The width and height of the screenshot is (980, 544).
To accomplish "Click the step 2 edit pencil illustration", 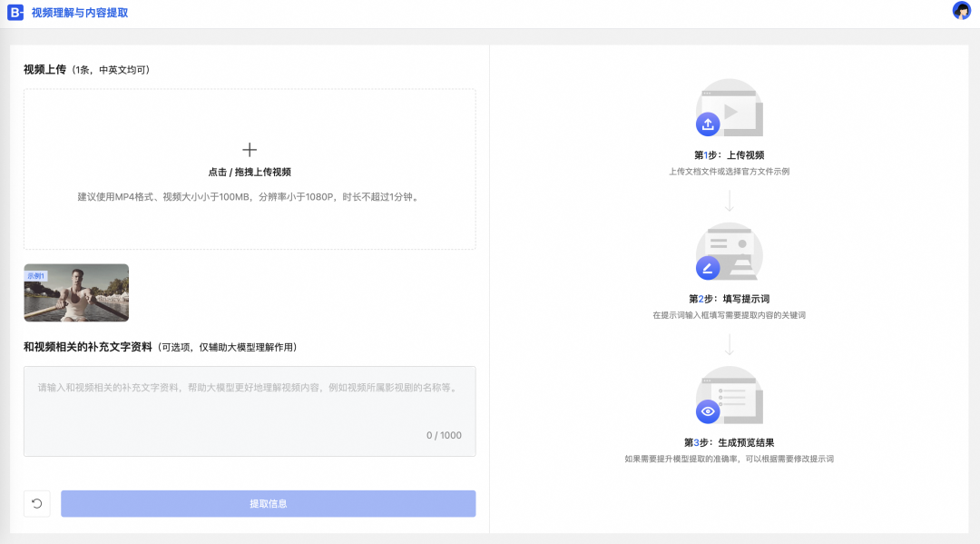I will [x=730, y=252].
